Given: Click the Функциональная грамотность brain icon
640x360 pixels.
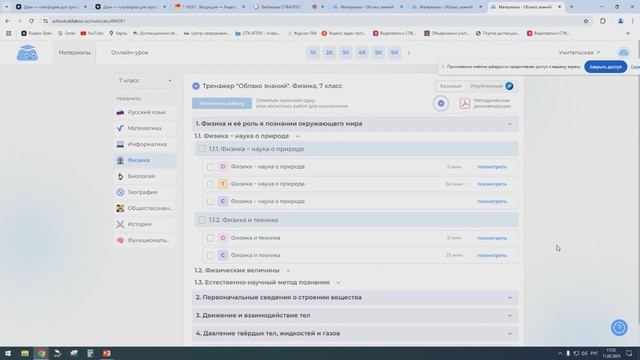Looking at the screenshot, I should (x=120, y=240).
